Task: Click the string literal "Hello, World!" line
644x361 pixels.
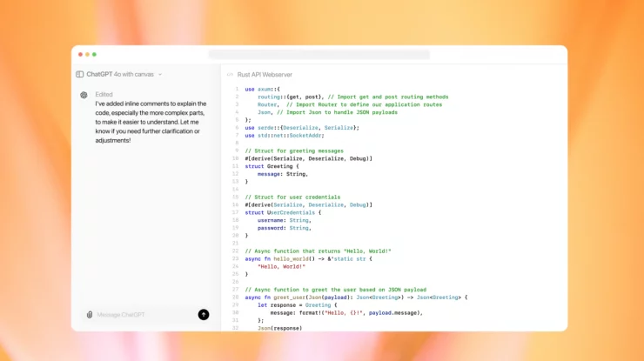Action: click(281, 266)
